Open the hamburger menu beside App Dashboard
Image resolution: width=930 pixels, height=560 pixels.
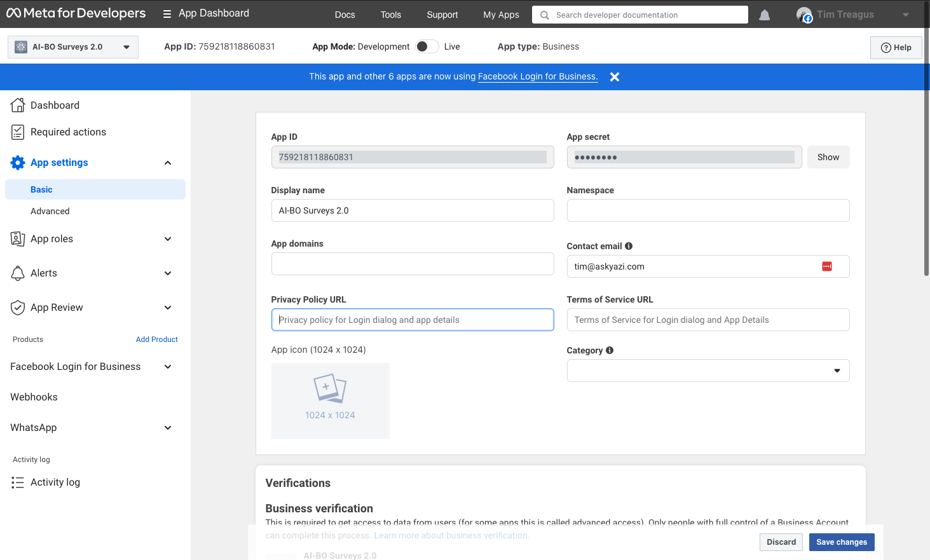click(167, 14)
